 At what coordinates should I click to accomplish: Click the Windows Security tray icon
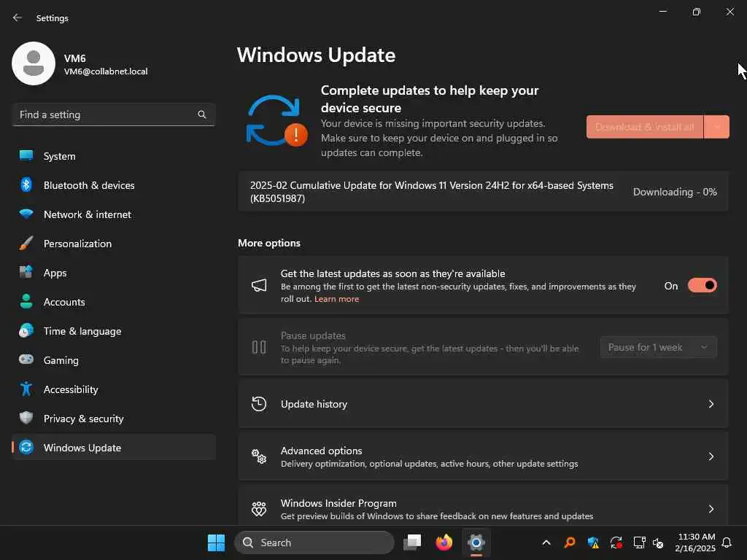593,542
